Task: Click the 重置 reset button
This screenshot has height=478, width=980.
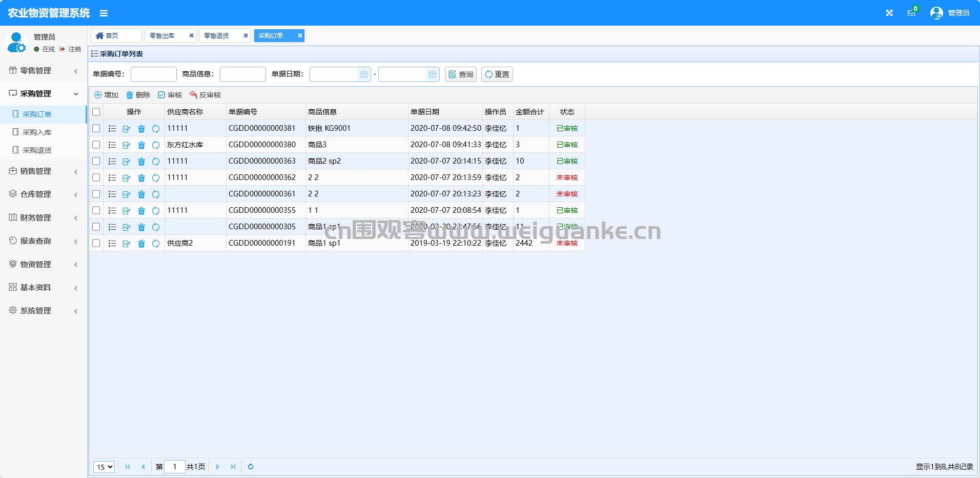Action: (x=497, y=74)
